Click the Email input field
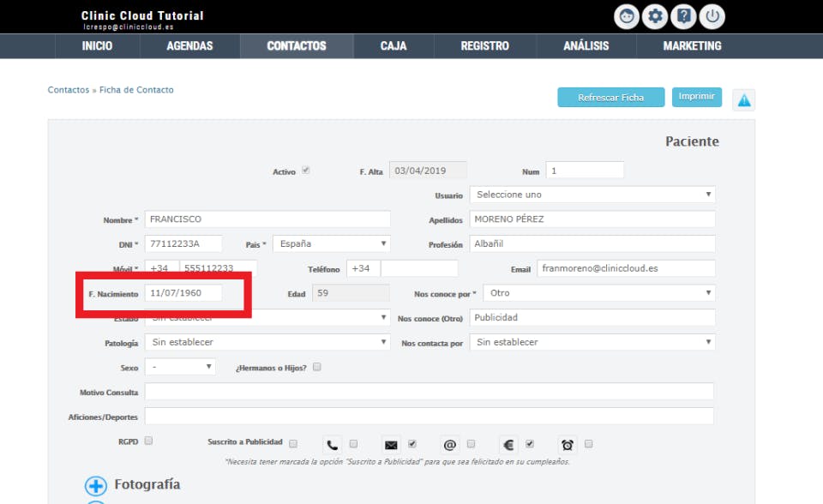The image size is (823, 504). click(626, 268)
